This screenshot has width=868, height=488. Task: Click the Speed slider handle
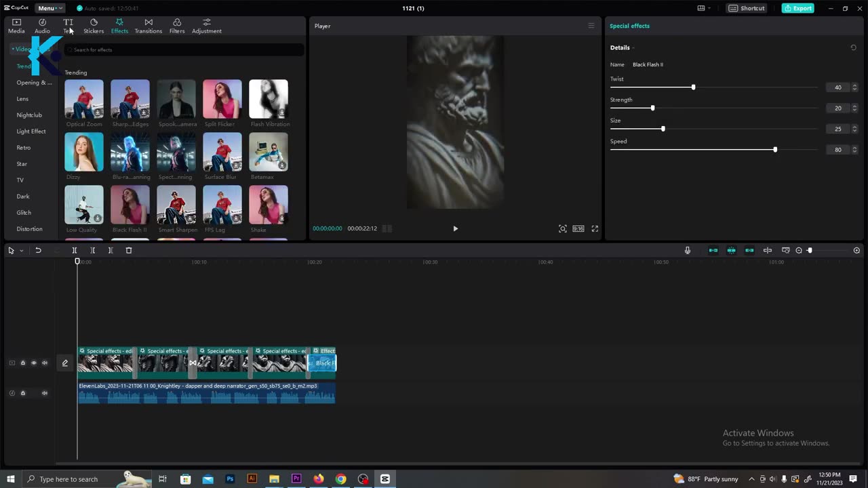[x=775, y=150]
